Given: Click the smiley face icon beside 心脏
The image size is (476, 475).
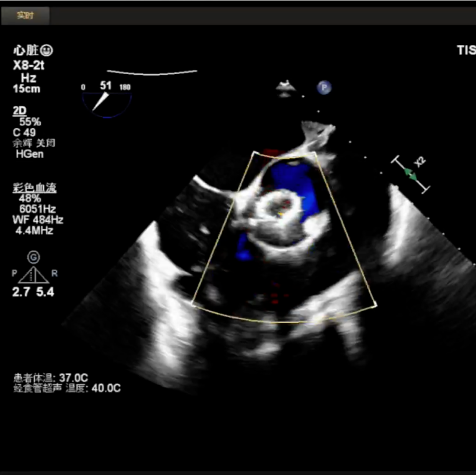Looking at the screenshot, I should pyautogui.click(x=47, y=51).
